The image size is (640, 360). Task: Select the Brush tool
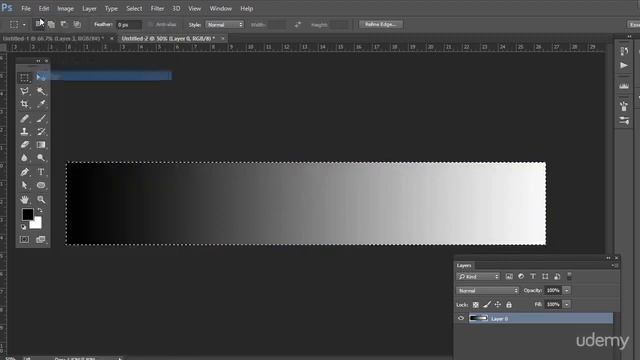(x=41, y=118)
